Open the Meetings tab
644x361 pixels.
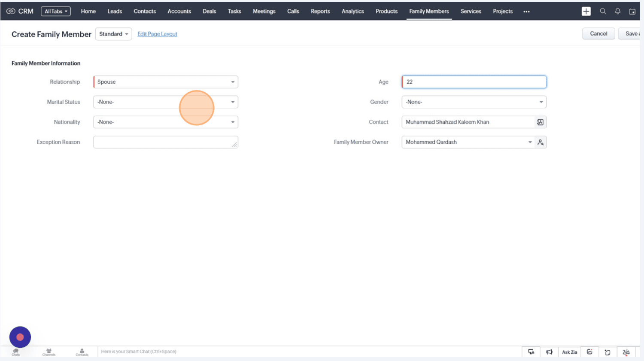click(x=264, y=12)
